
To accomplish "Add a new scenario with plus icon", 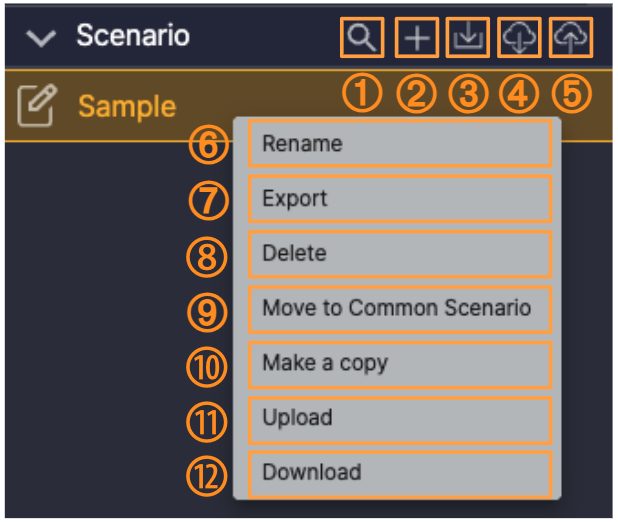I will [x=417, y=39].
